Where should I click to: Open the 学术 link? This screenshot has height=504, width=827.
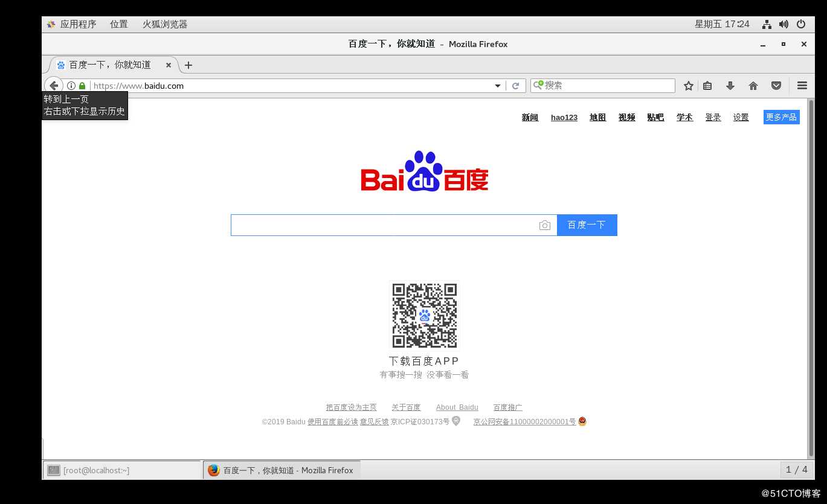pos(684,118)
